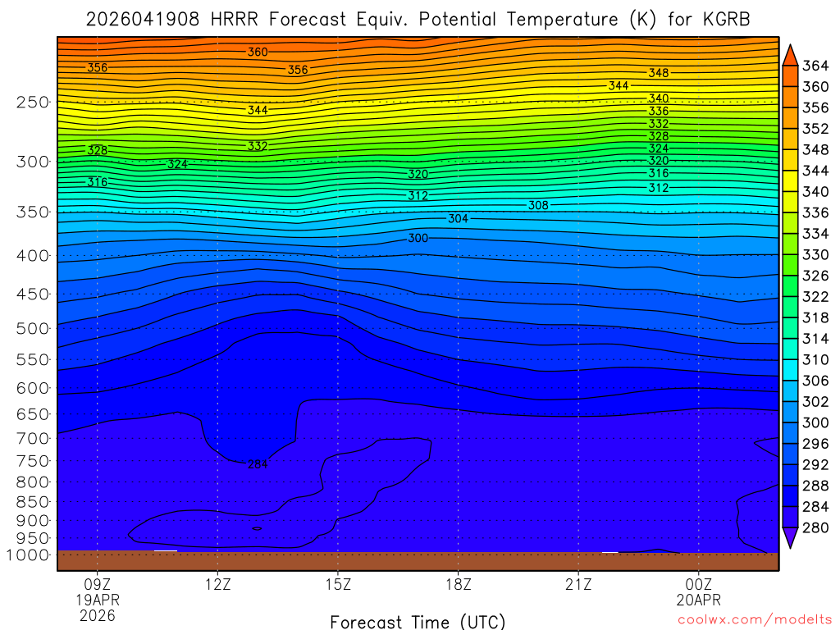
Task: Click the 450 pressure level label
Action: tap(33, 294)
